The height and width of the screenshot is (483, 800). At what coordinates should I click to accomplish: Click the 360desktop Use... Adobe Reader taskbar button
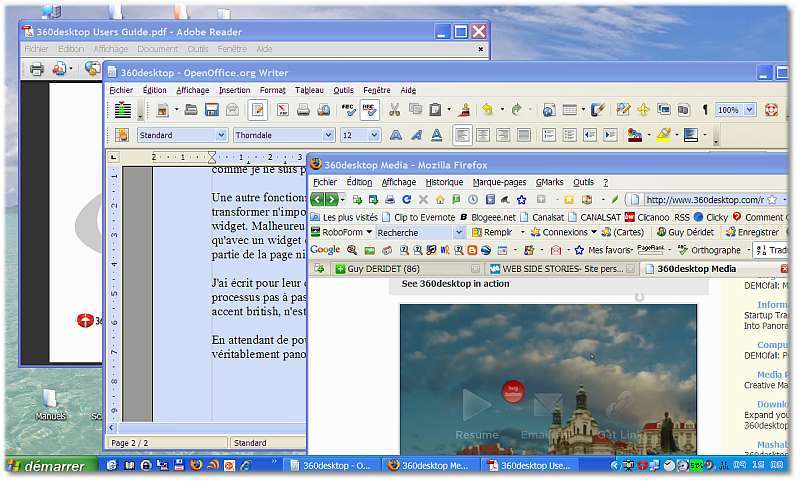point(530,466)
